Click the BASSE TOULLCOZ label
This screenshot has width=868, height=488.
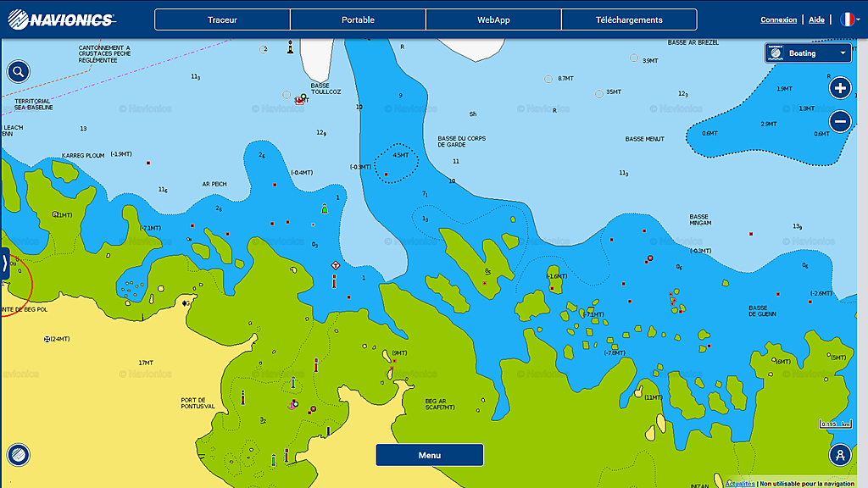coord(325,88)
